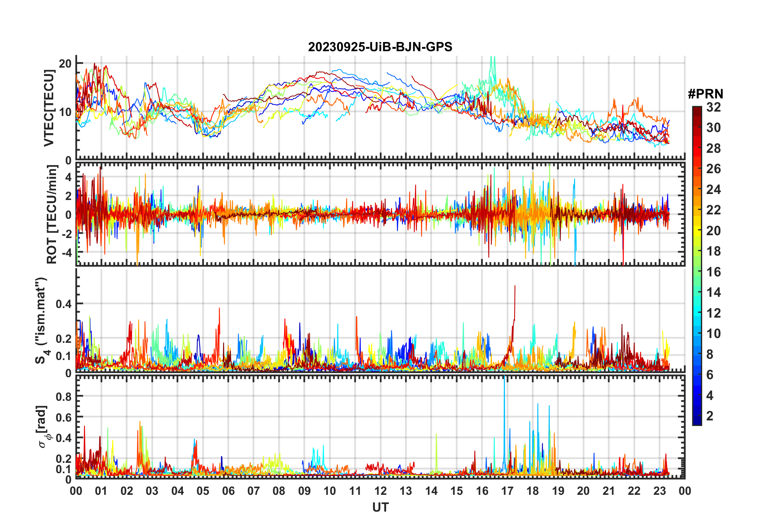
Task: Click the 03 hour tick label
Action: click(152, 491)
